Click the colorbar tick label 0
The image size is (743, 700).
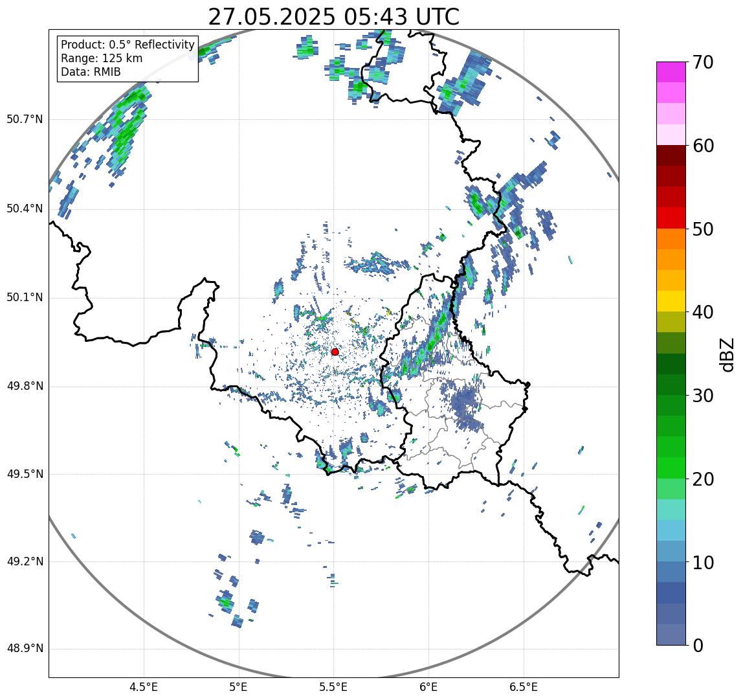[x=698, y=646]
